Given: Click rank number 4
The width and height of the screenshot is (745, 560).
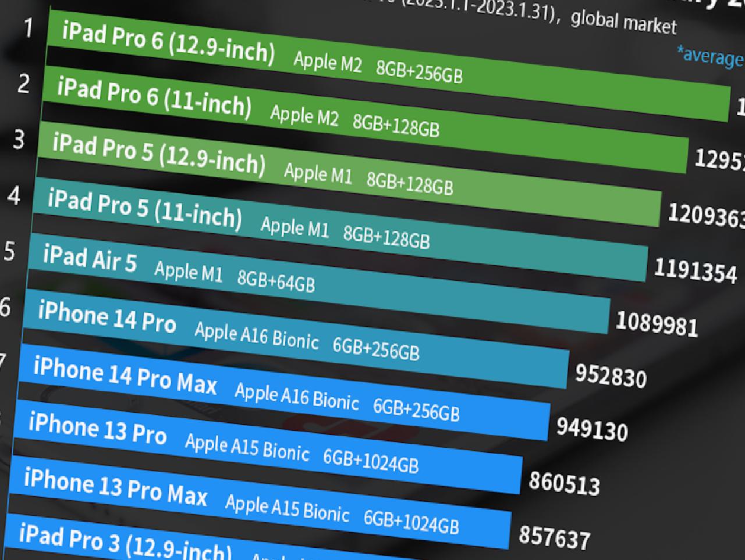Looking at the screenshot, I should 14,196.
